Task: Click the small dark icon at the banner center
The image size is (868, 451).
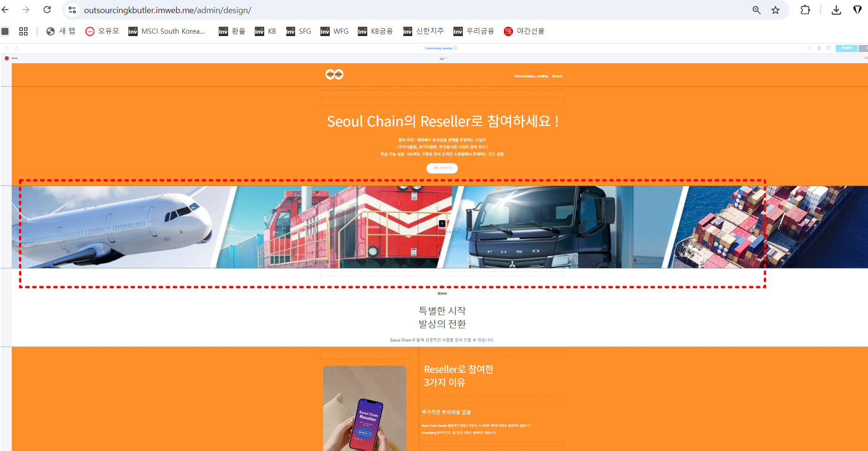Action: tap(442, 224)
